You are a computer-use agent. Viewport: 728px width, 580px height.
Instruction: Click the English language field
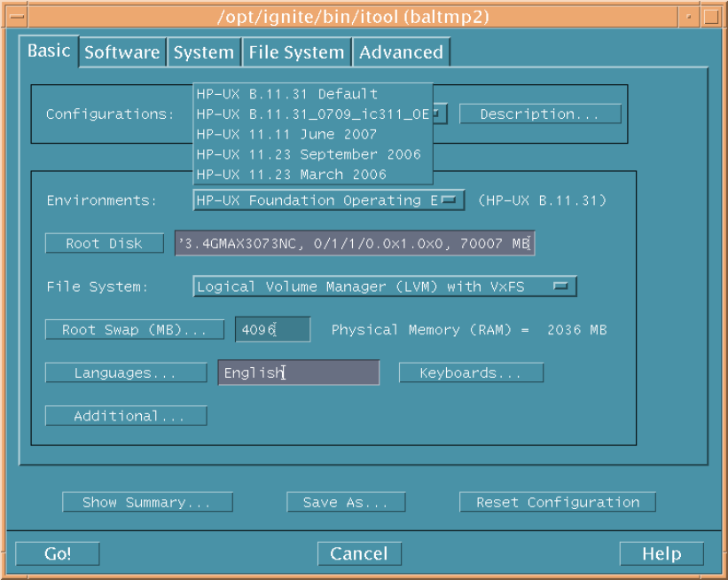(299, 372)
